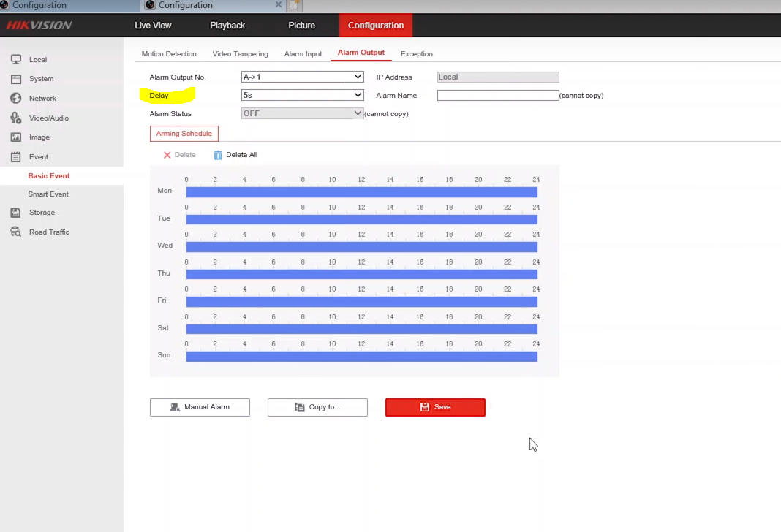The width and height of the screenshot is (781, 532).
Task: Click the Storage disk icon
Action: click(15, 213)
